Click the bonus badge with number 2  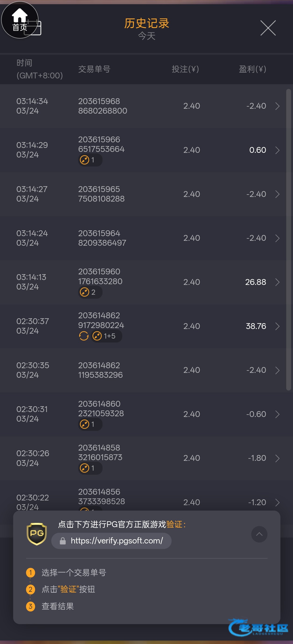click(90, 292)
